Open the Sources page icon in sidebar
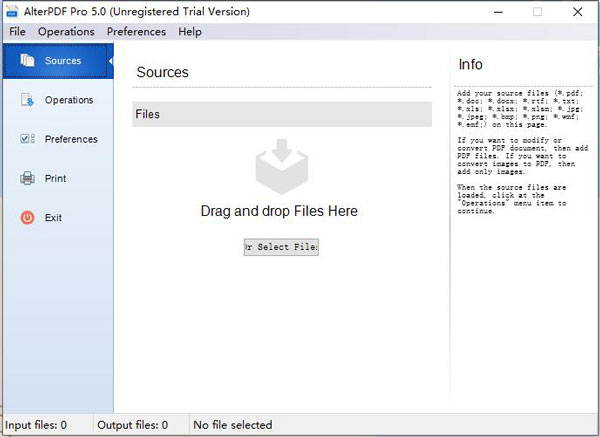Screen dimensions: 600x437 tap(27, 61)
